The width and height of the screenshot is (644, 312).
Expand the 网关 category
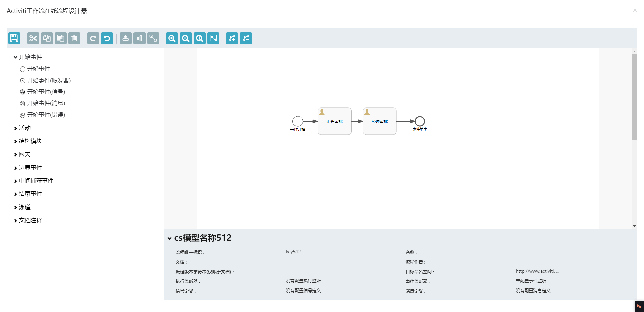point(22,154)
